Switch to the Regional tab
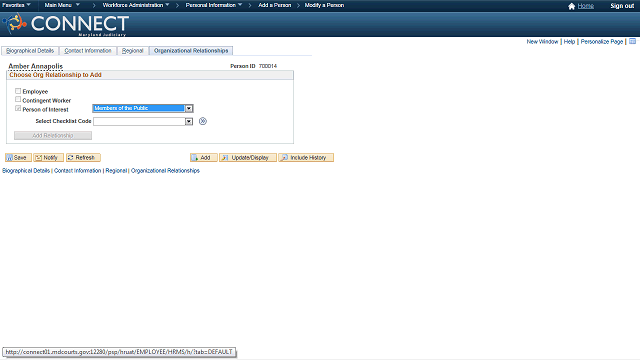The image size is (640, 360). (133, 51)
